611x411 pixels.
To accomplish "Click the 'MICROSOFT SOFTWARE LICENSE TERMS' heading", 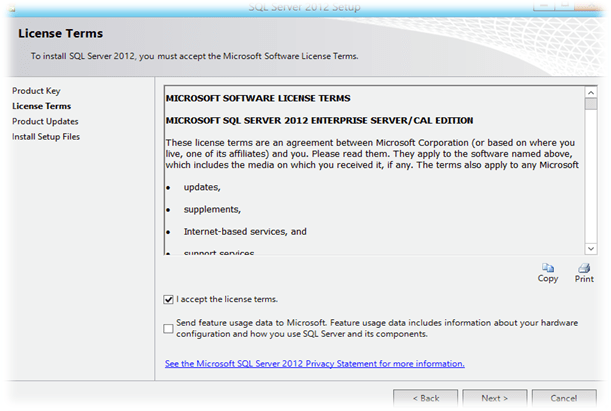I will pyautogui.click(x=257, y=99).
